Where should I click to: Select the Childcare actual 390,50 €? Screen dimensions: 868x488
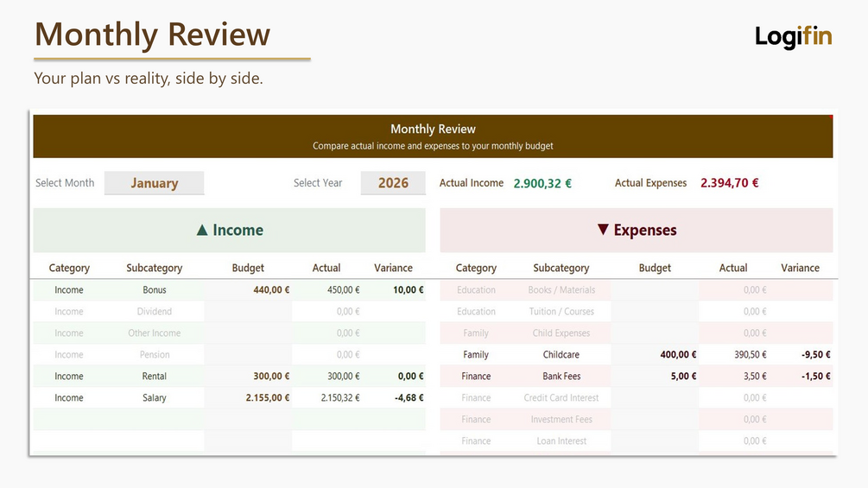point(751,355)
